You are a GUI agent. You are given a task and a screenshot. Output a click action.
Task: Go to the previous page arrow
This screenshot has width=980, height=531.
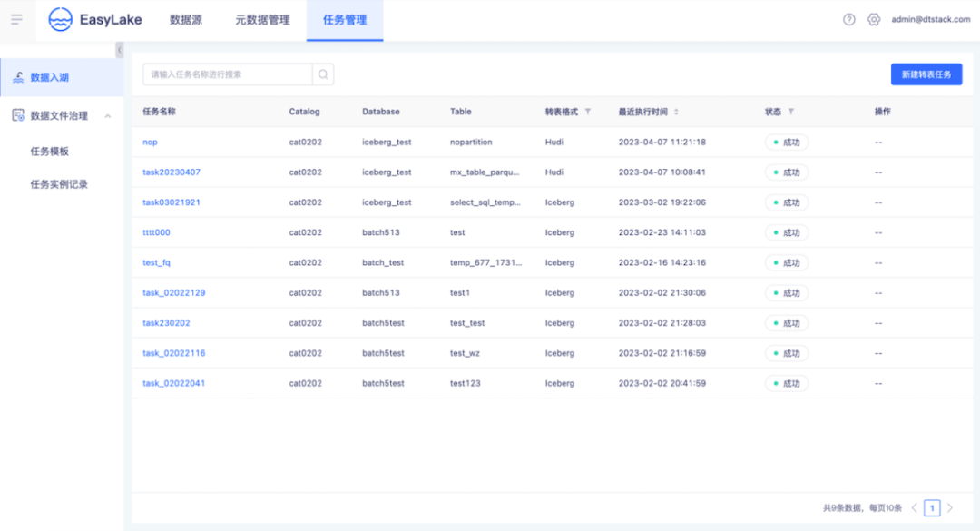[915, 508]
